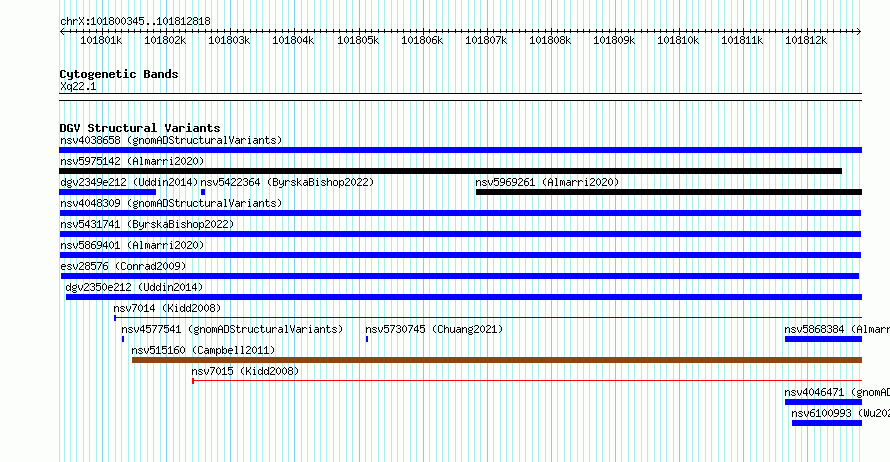The height and width of the screenshot is (462, 890).
Task: Click the 101801k ruler position
Action: click(101, 40)
